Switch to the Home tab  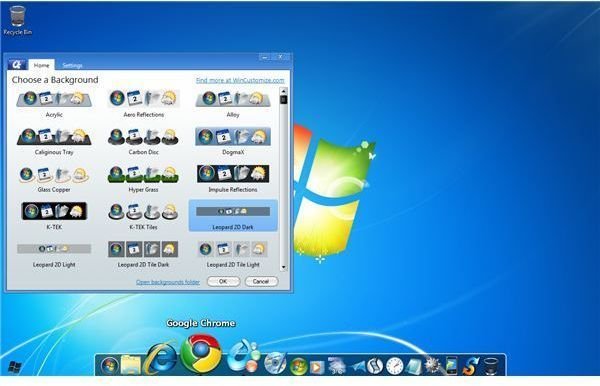tap(41, 65)
